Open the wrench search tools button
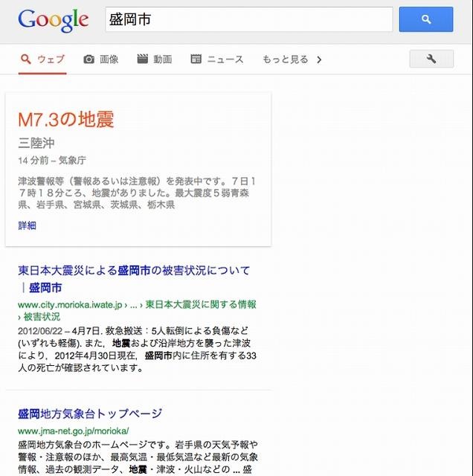 (x=431, y=59)
